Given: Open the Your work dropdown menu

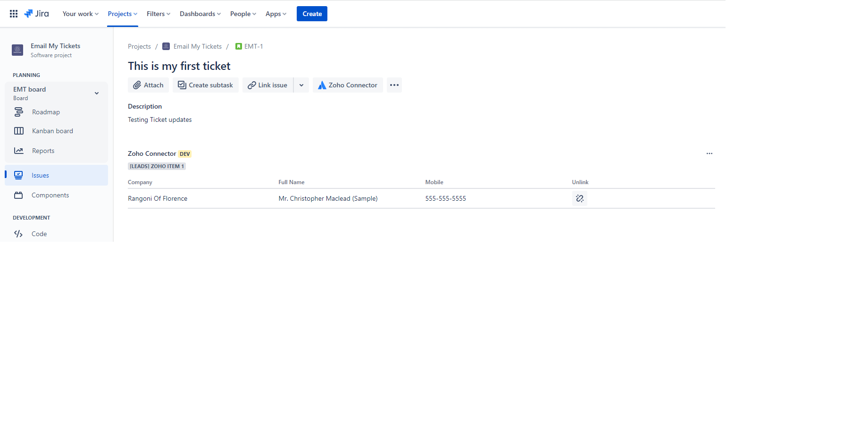Looking at the screenshot, I should 81,14.
